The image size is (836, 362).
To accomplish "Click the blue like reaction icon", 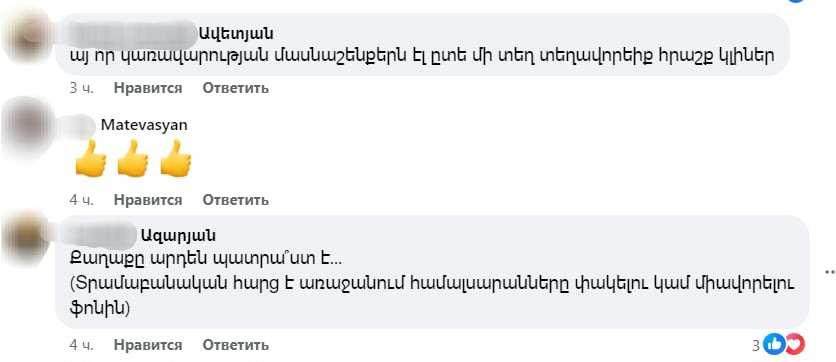I will click(x=773, y=345).
